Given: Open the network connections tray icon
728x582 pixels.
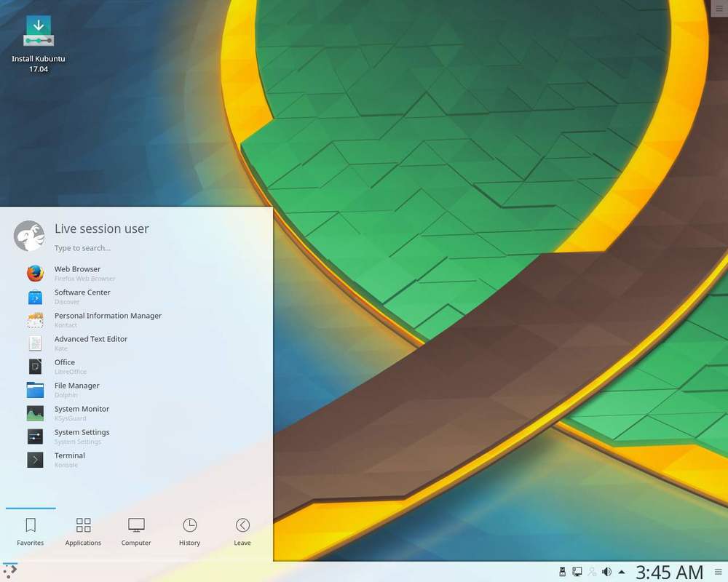Looking at the screenshot, I should 577,572.
